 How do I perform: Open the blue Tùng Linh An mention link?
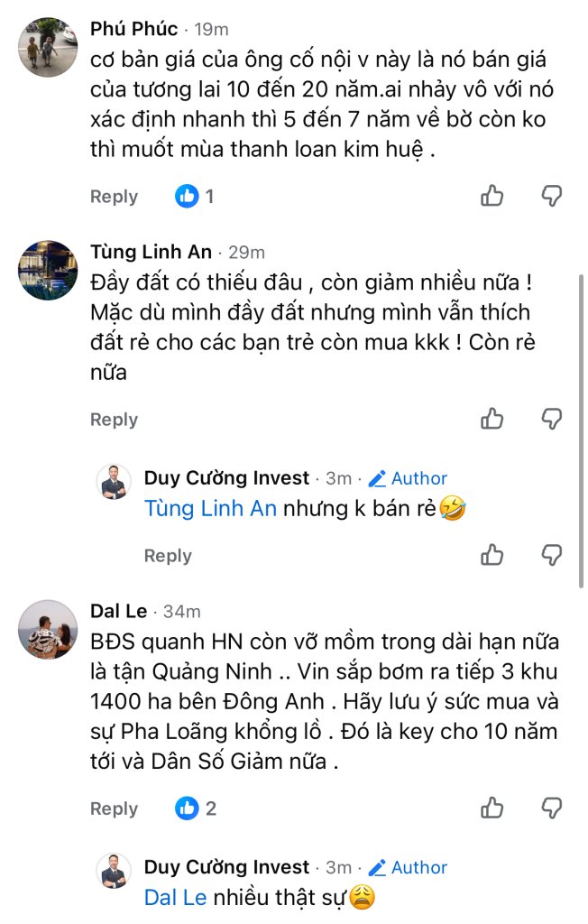(210, 508)
